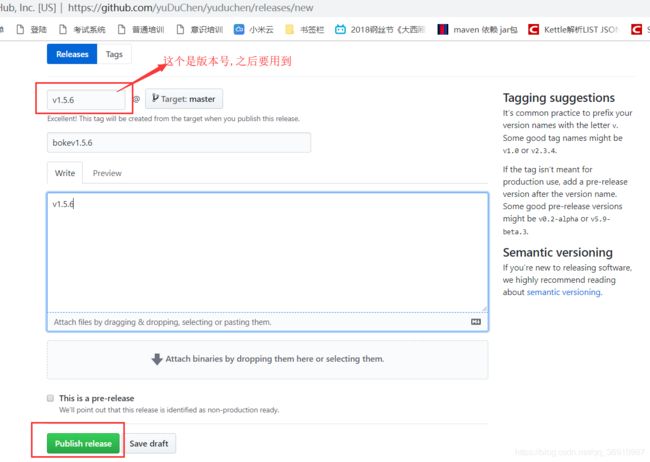Screen dimensions: 650x462
Task: Open the 普通培训 bookmark
Action: (x=141, y=29)
